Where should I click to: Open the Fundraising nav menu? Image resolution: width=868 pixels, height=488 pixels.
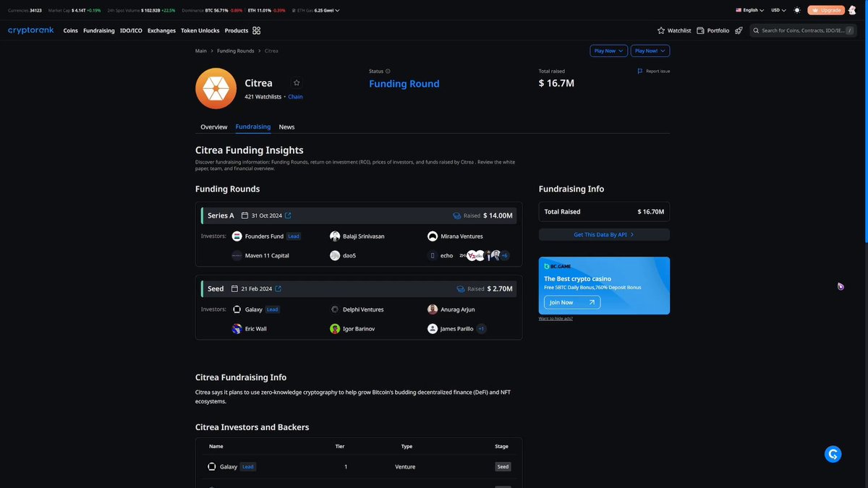pyautogui.click(x=99, y=30)
